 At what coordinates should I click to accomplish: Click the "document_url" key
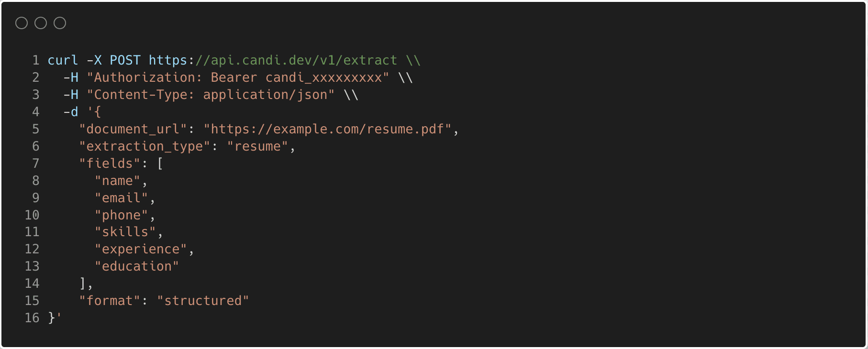coord(133,129)
